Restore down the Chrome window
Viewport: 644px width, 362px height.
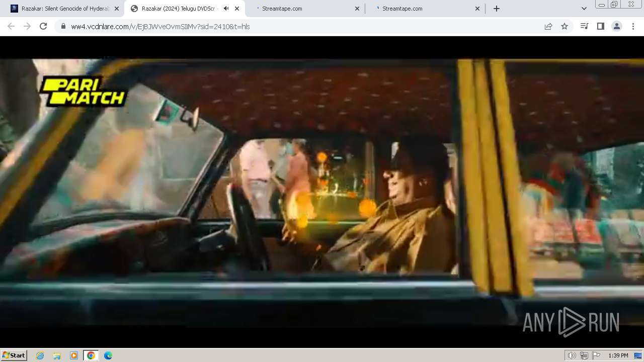coord(614,4)
